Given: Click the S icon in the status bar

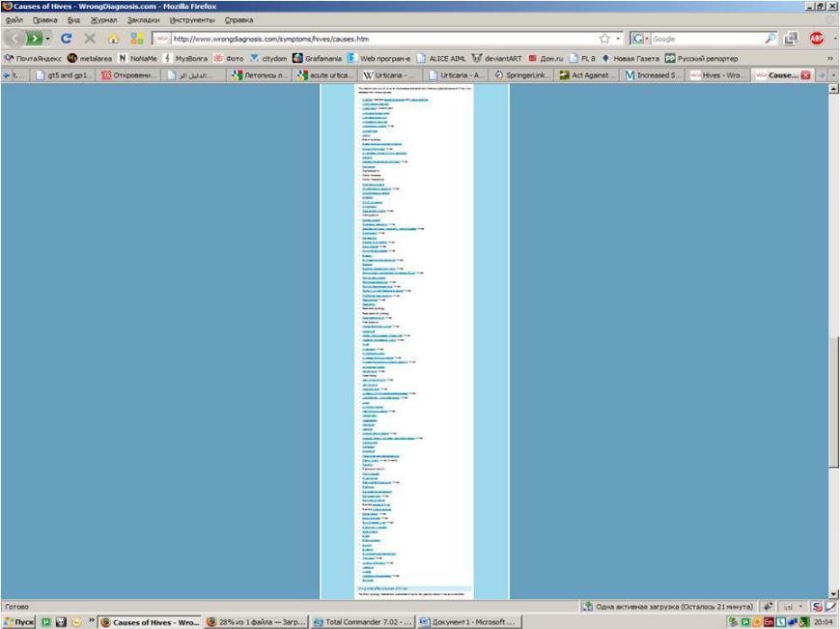Looking at the screenshot, I should [x=817, y=607].
